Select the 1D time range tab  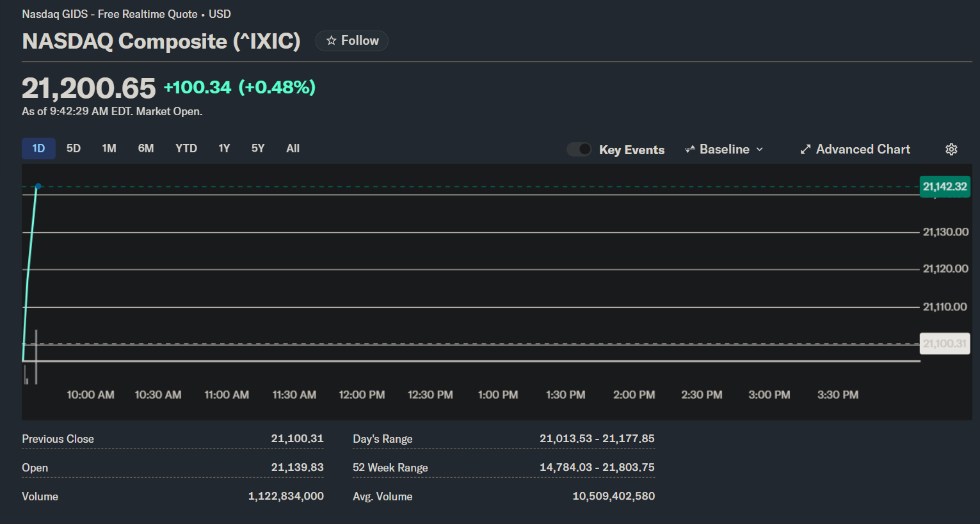(38, 148)
